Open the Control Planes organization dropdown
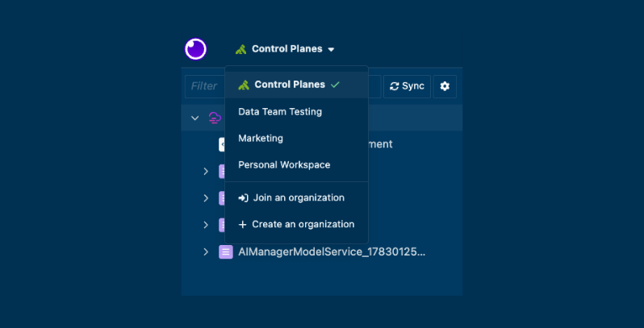 coord(286,49)
